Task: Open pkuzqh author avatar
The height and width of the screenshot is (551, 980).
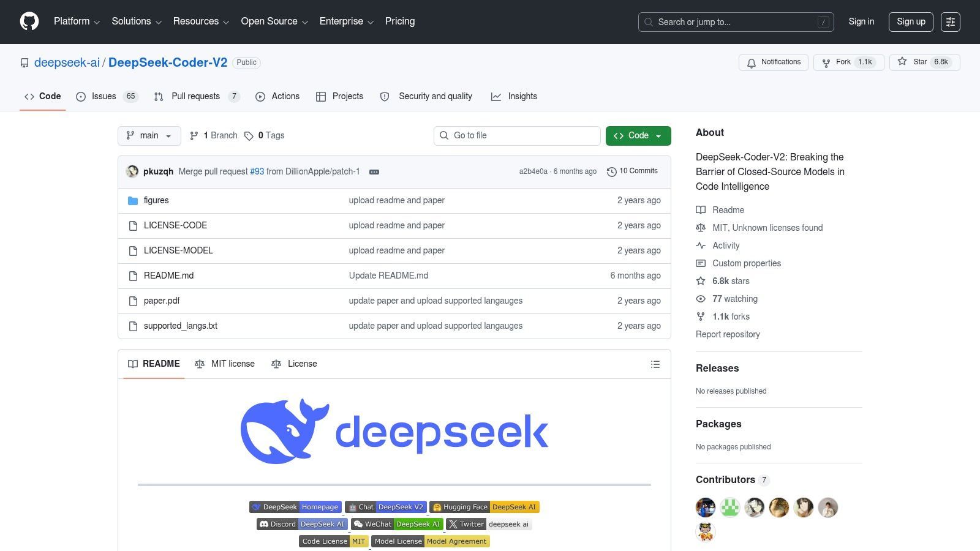Action: [132, 171]
